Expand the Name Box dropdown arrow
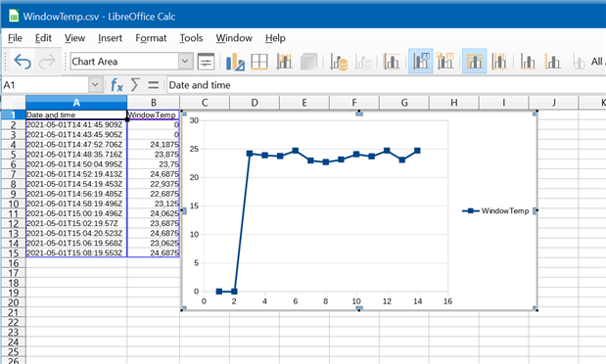 96,84
